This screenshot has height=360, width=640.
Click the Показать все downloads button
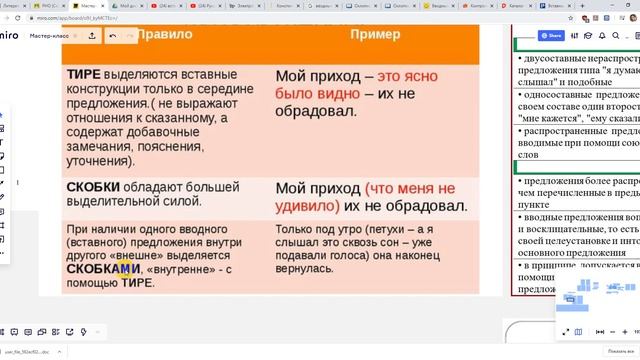click(x=621, y=351)
